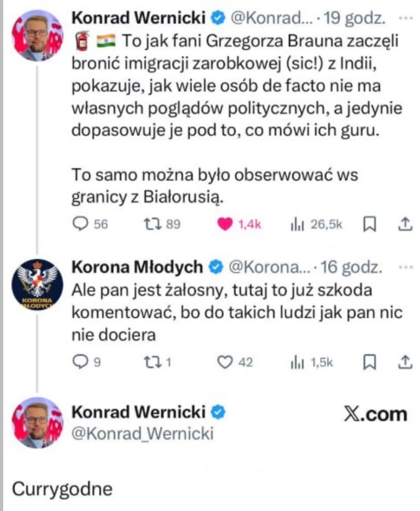
Task: Share the Korona Młodych reply
Action: click(x=405, y=362)
